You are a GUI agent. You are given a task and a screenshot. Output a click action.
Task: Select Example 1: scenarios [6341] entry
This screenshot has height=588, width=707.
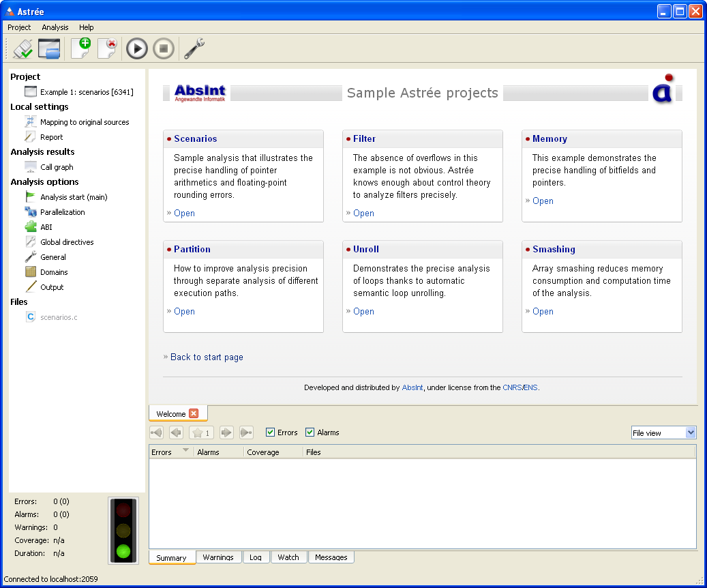pyautogui.click(x=87, y=91)
